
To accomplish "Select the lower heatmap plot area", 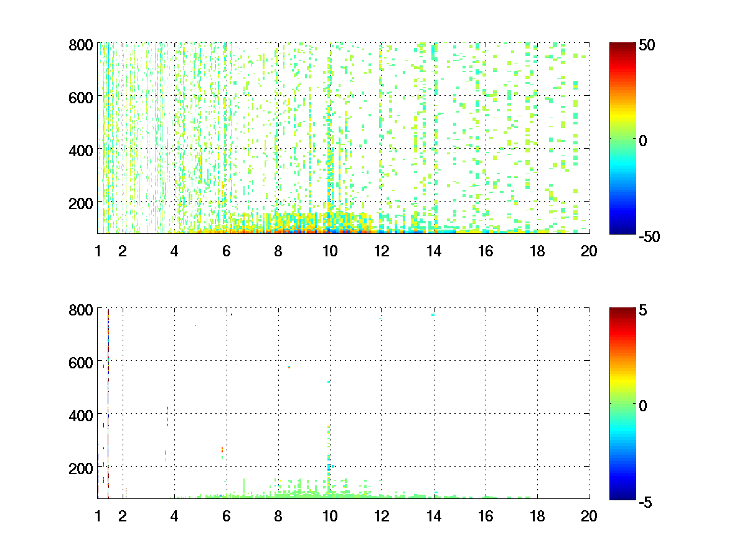I will pyautogui.click(x=344, y=403).
